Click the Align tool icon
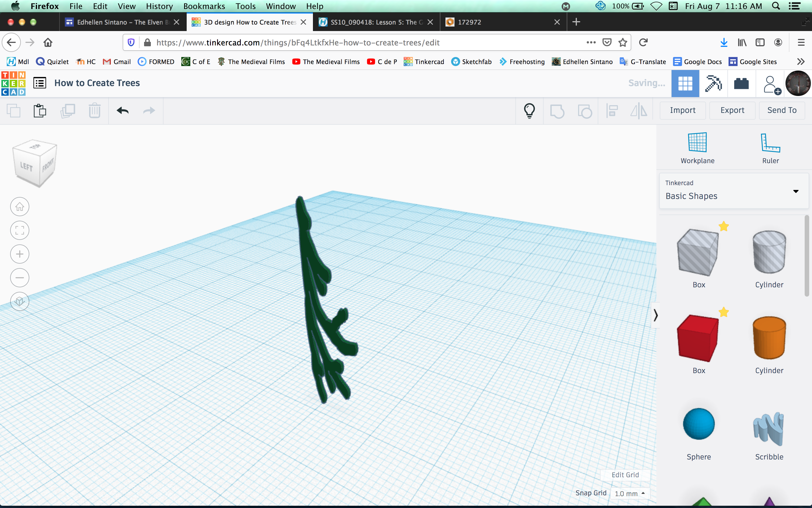Screen dimensions: 812x508 coord(612,111)
